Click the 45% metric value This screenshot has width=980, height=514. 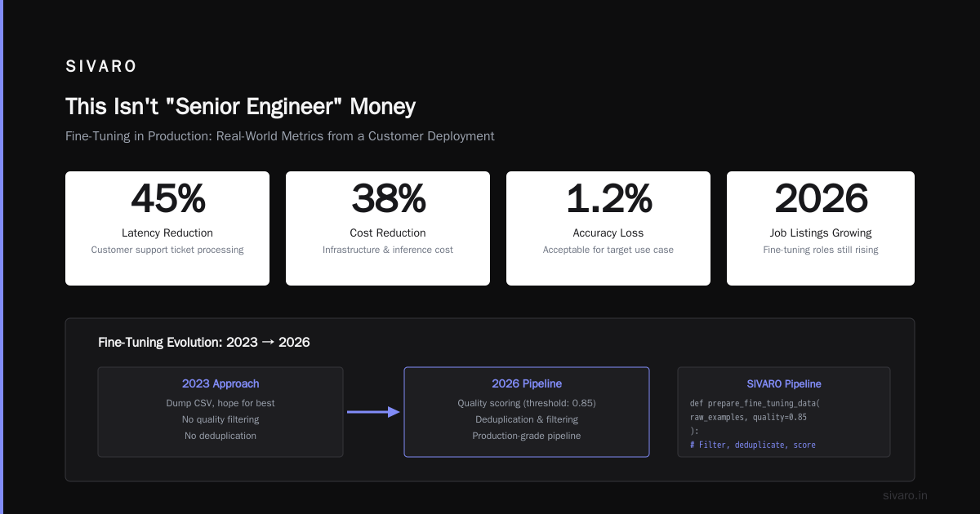(x=167, y=198)
